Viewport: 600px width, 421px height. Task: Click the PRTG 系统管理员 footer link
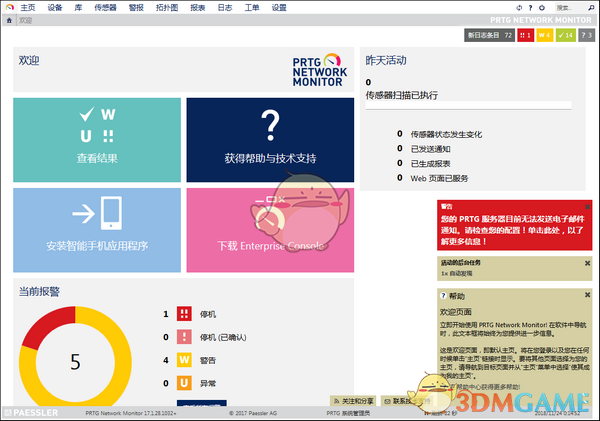click(348, 413)
